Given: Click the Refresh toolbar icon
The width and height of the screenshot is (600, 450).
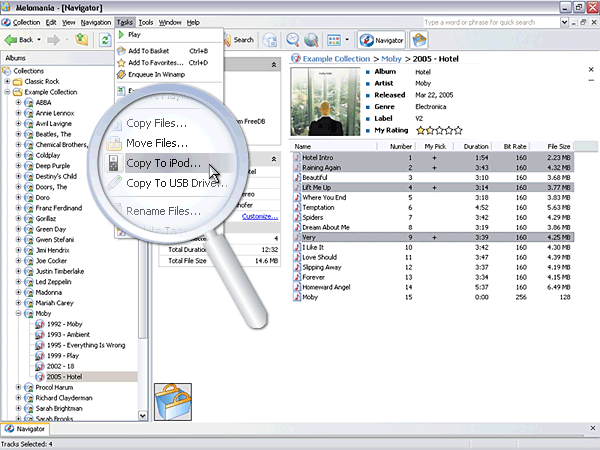Looking at the screenshot, I should [105, 40].
